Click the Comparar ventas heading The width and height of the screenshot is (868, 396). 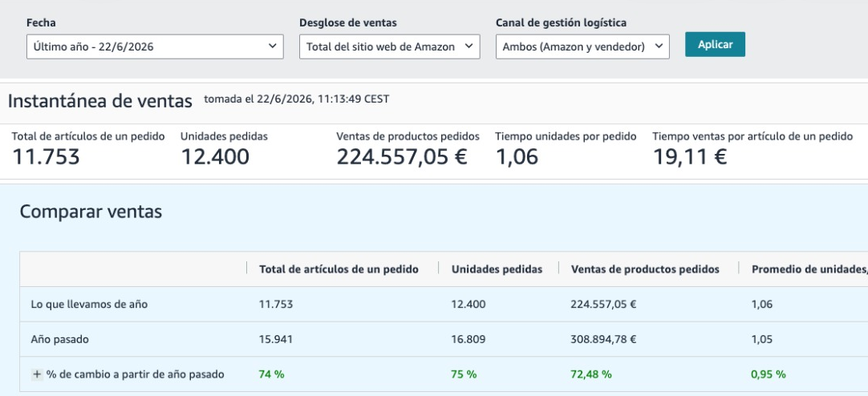click(x=91, y=212)
